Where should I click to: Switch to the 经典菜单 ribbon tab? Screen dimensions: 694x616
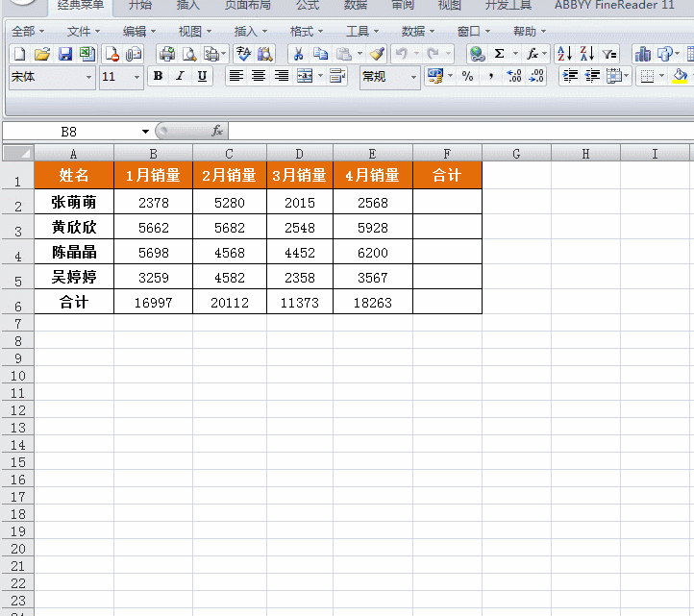[81, 6]
